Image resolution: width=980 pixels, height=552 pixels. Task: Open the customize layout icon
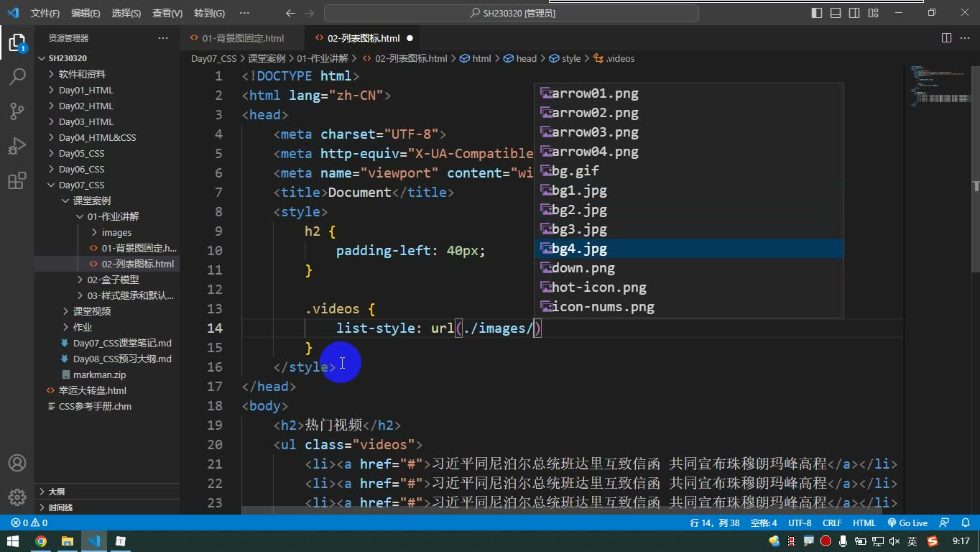click(873, 13)
